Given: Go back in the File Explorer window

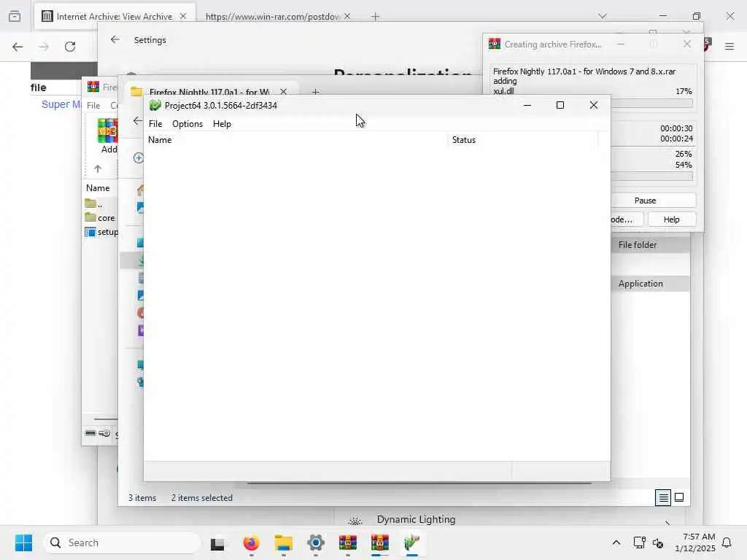Looking at the screenshot, I should point(138,121).
